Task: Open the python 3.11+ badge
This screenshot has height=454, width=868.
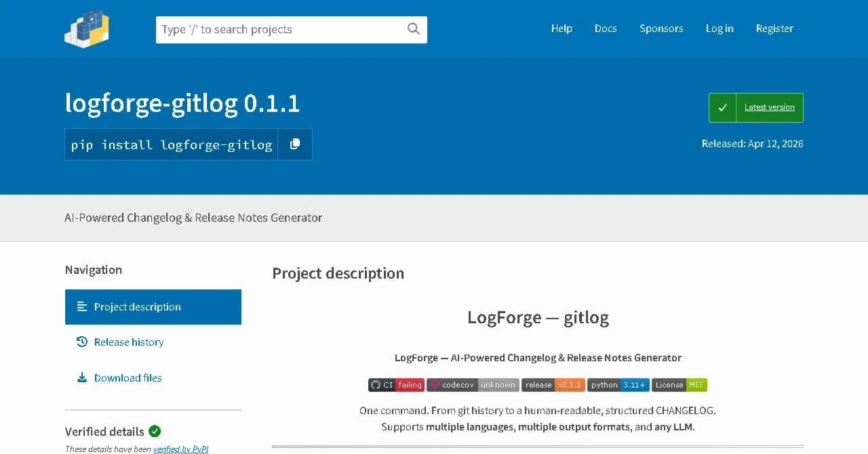Action: tap(618, 385)
